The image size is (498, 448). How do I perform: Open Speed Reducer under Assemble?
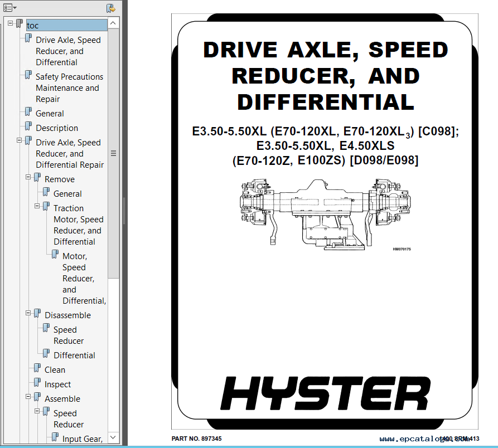[x=68, y=419]
